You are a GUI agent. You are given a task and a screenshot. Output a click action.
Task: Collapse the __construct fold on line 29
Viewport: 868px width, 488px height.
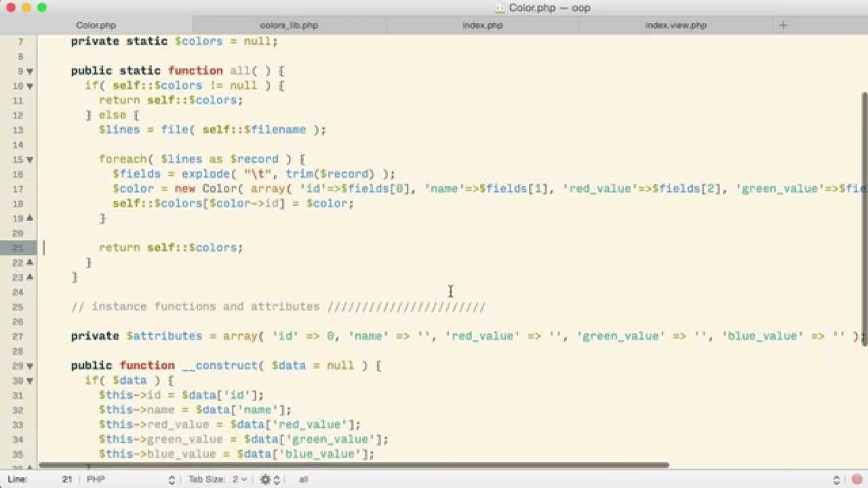(30, 366)
